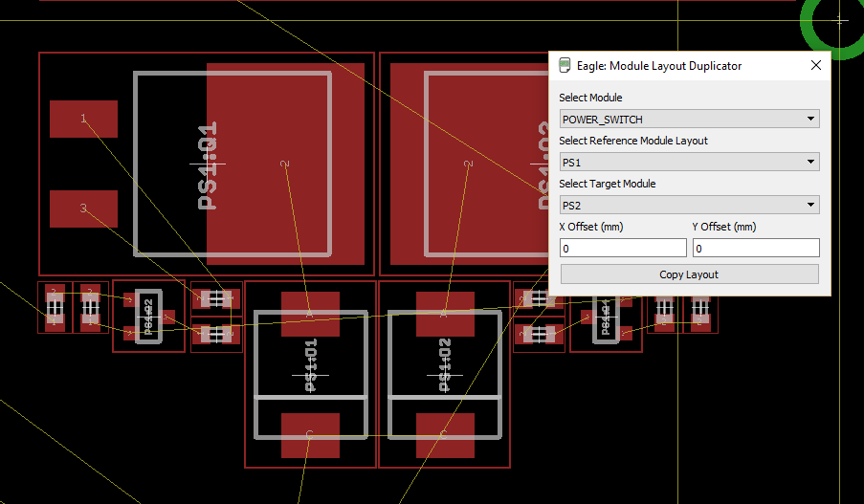The width and height of the screenshot is (864, 504).
Task: Click the Y Offset (mm) input field
Action: pos(756,248)
